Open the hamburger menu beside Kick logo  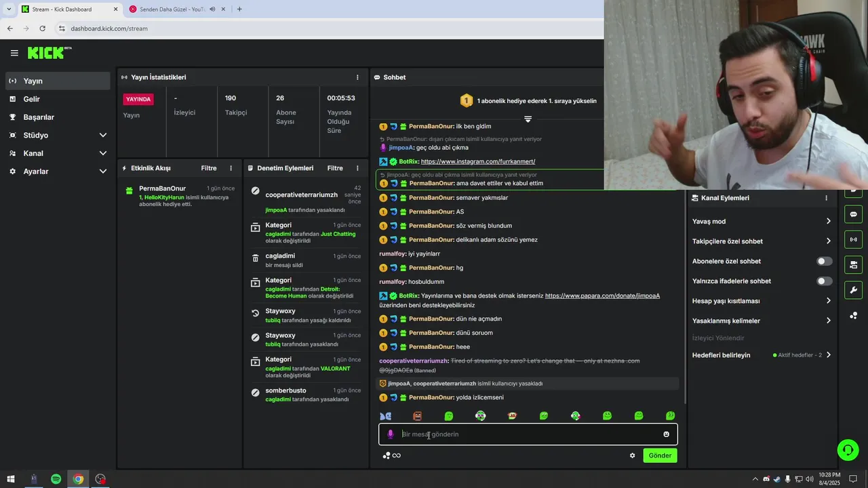pyautogui.click(x=14, y=53)
